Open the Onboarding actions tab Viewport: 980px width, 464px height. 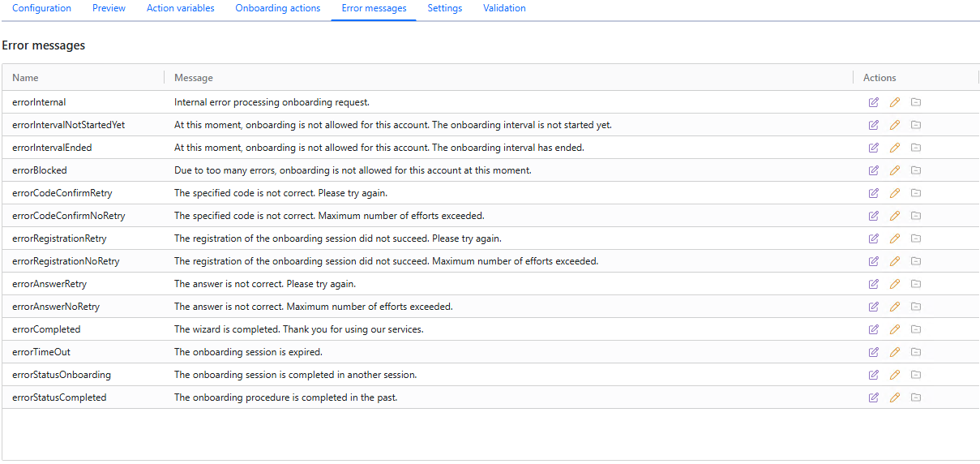pos(278,8)
